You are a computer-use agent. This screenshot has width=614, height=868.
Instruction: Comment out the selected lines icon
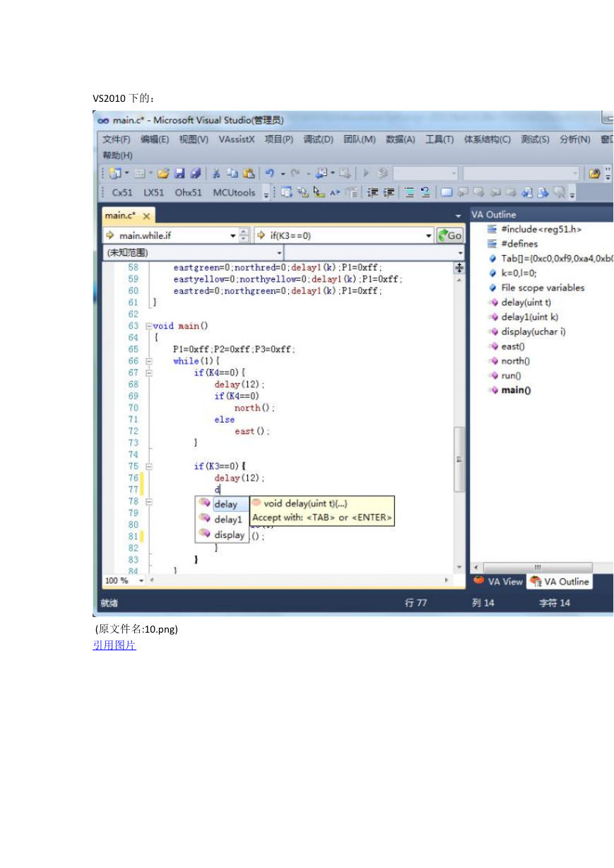coord(409,192)
